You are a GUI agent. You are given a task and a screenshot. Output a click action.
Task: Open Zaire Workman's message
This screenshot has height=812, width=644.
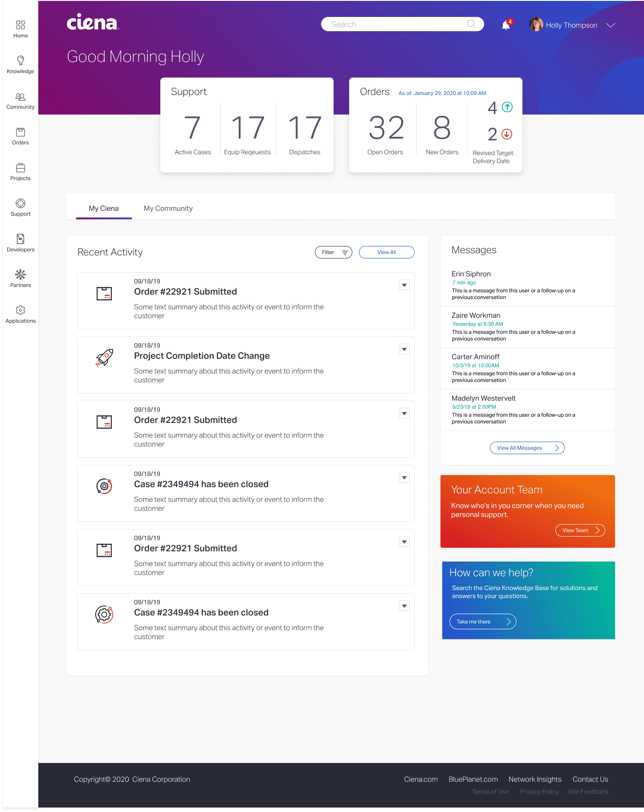[528, 327]
